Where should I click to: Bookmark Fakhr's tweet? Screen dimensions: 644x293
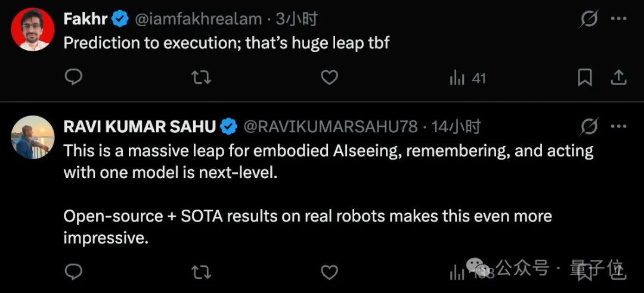click(x=585, y=77)
